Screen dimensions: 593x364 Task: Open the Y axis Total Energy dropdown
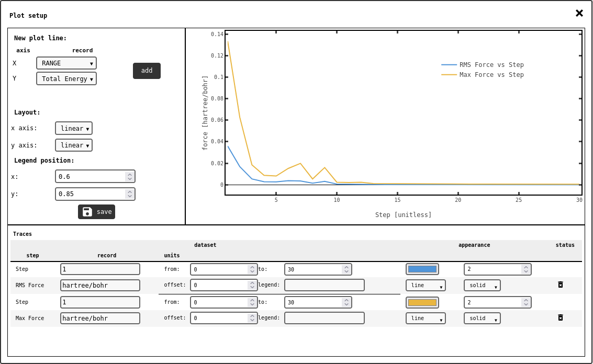click(66, 78)
